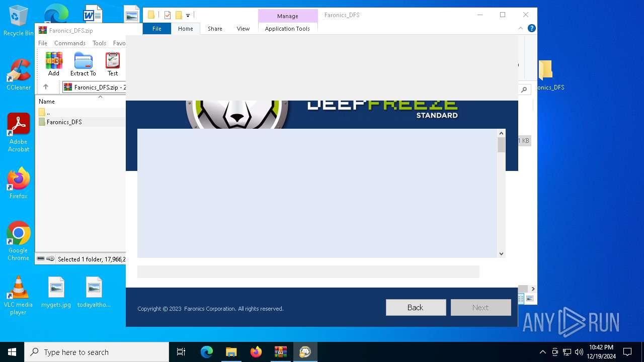644x362 pixels.
Task: Open Edge from the taskbar
Action: (x=207, y=352)
